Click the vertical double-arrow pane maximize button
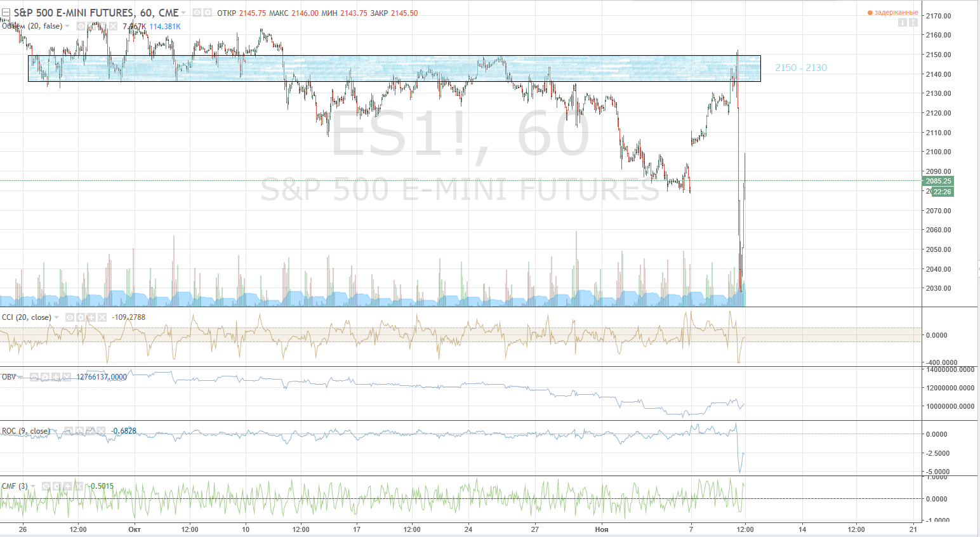 [x=913, y=23]
